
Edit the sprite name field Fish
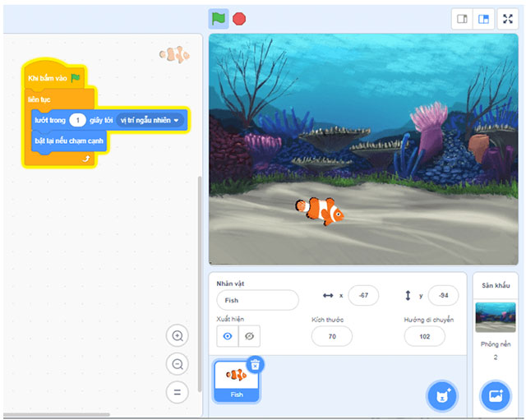pos(257,300)
